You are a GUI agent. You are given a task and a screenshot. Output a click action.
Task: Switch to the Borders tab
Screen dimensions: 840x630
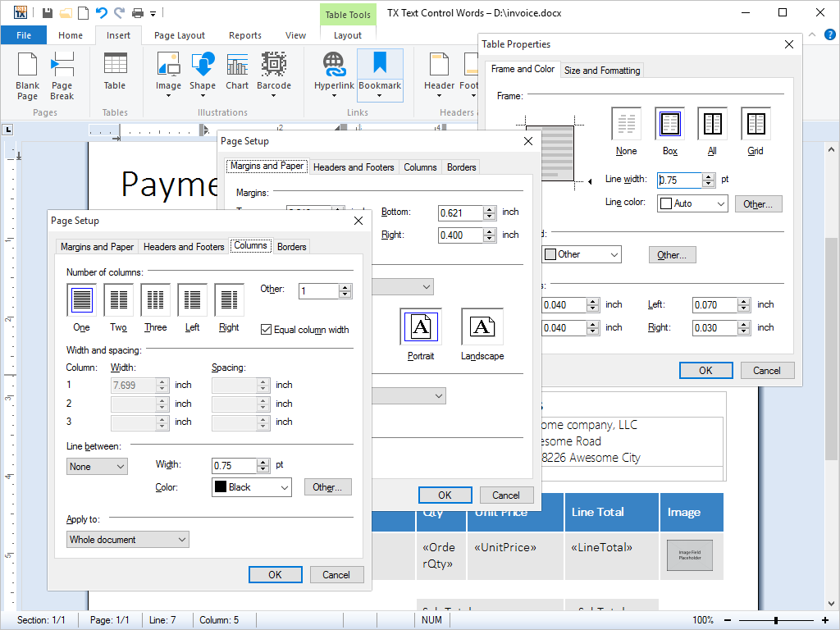(x=294, y=246)
